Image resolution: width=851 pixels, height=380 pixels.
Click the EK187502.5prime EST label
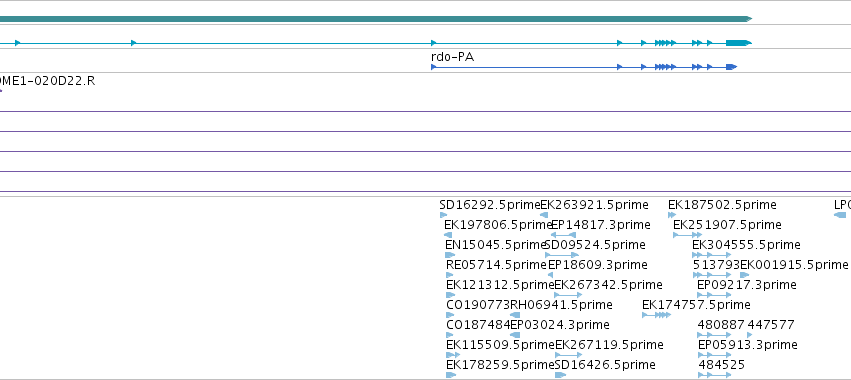(x=722, y=205)
